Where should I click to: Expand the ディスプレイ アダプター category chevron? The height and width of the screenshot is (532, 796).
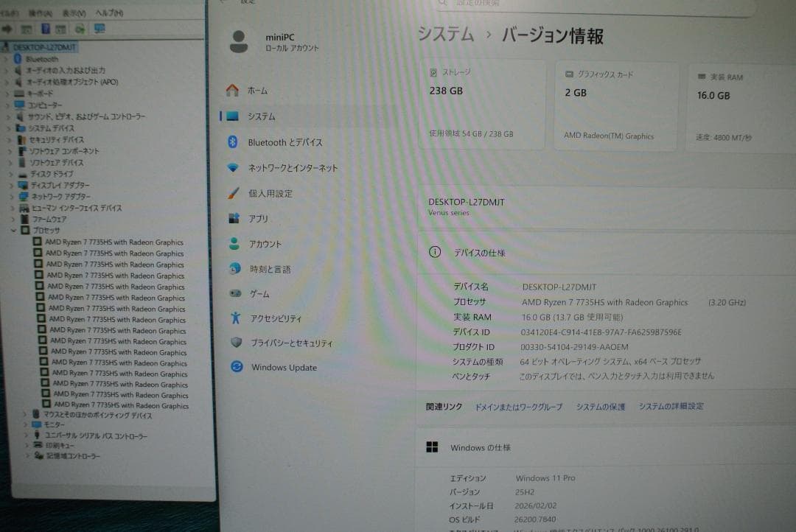tap(11, 185)
